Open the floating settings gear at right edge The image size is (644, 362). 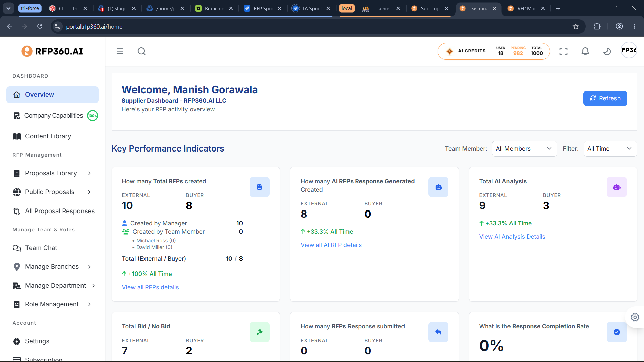click(635, 317)
